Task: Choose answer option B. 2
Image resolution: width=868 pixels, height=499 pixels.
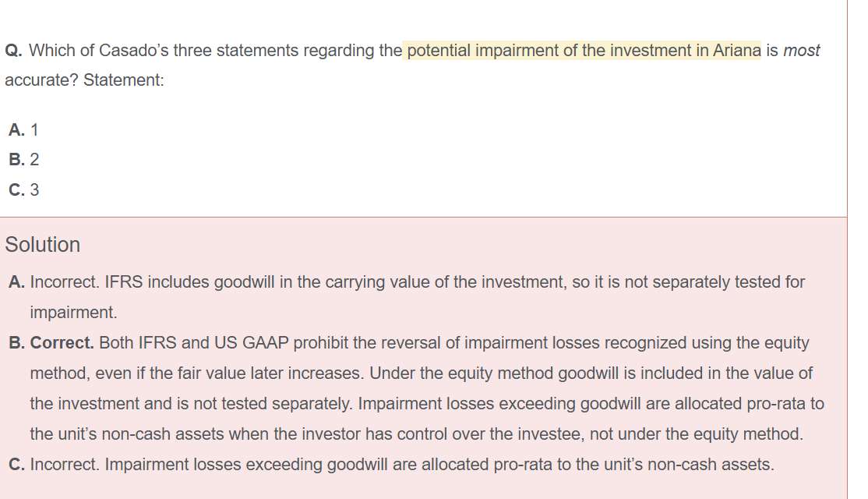Action: (23, 160)
